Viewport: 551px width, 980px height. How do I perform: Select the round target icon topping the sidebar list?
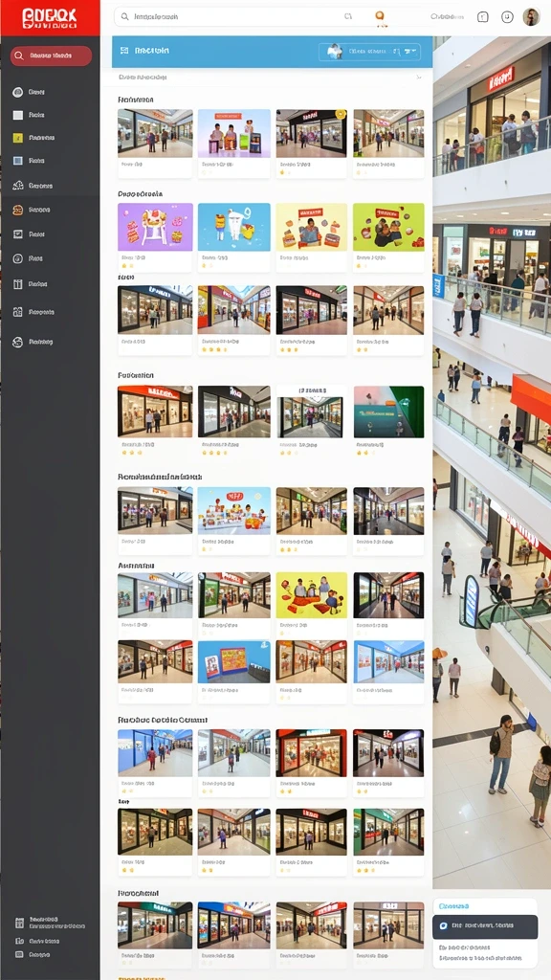[18, 92]
